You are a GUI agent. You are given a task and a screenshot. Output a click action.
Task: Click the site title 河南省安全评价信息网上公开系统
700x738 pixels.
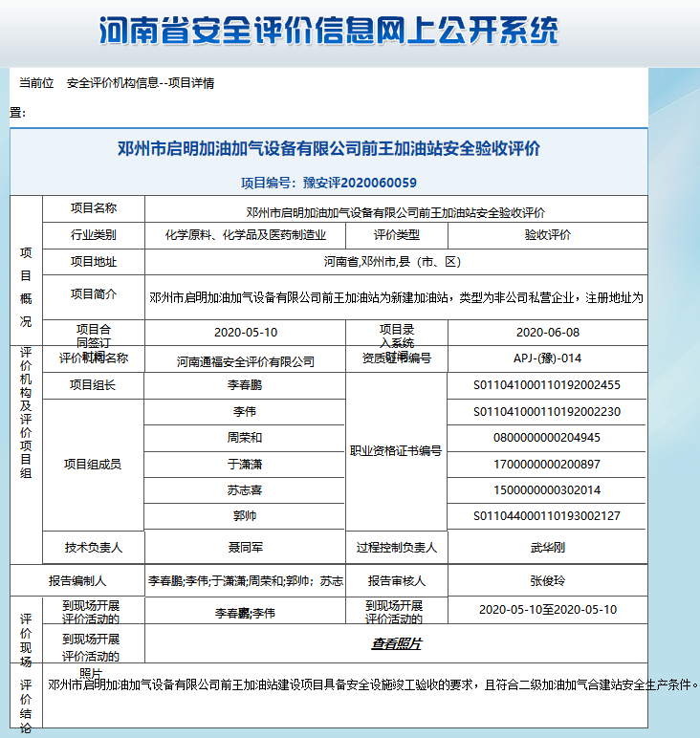point(329,31)
